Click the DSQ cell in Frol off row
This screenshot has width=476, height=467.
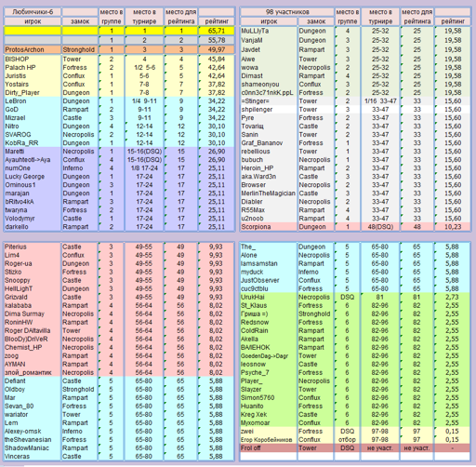(x=347, y=447)
